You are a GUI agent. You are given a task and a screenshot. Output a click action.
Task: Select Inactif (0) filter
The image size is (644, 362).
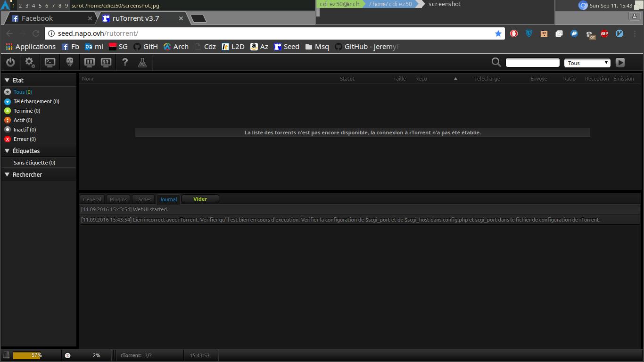pos(25,130)
